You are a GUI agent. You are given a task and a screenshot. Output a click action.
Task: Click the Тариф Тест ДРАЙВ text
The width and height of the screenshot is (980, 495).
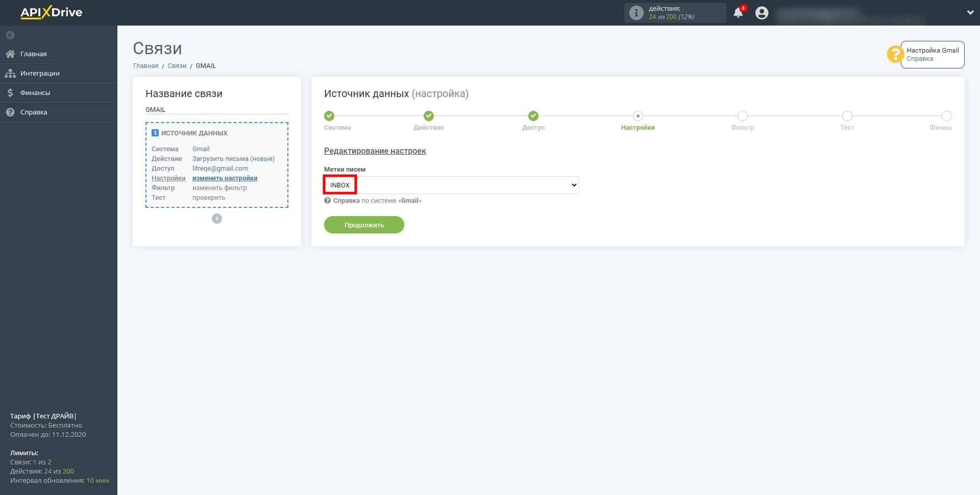[43, 416]
